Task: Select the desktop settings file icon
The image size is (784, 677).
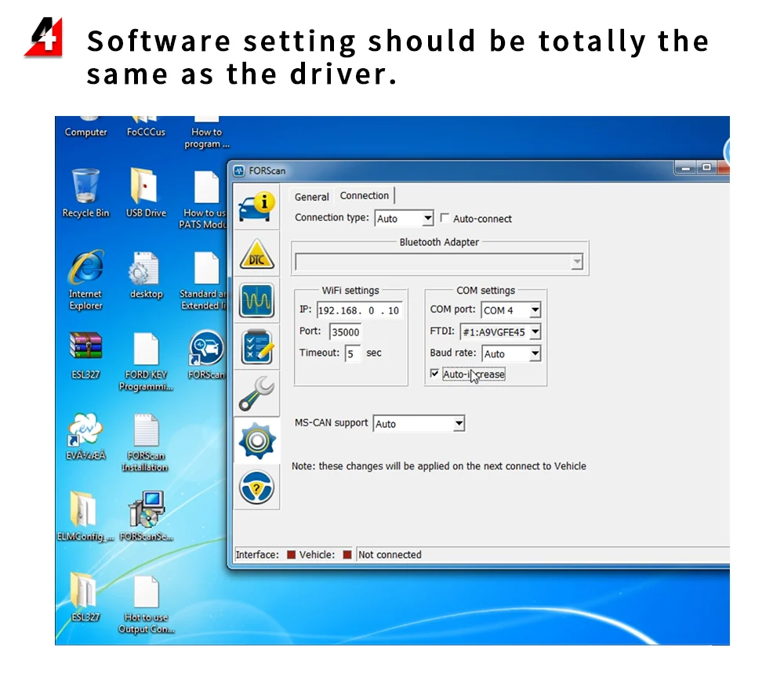Action: [x=146, y=275]
